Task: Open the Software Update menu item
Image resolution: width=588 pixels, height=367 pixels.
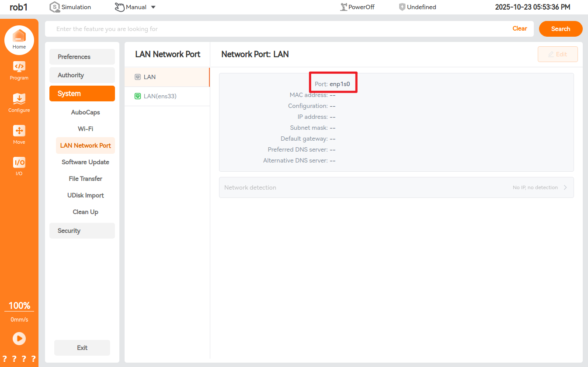Action: coord(85,162)
